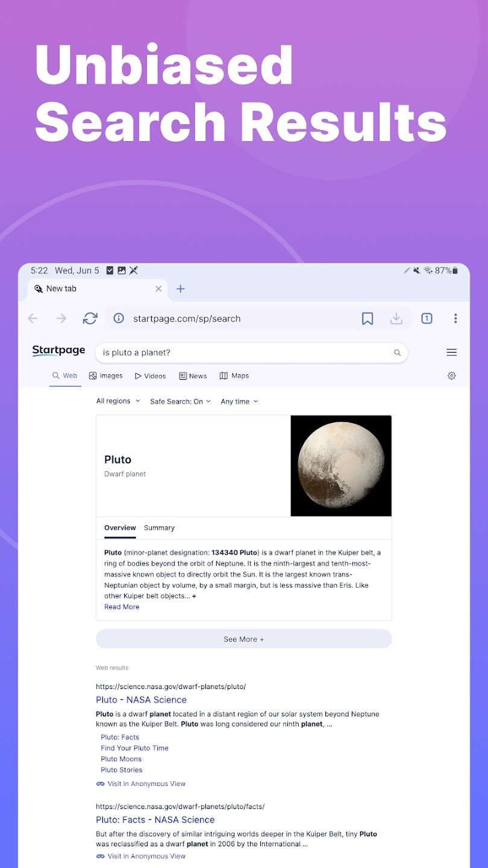The height and width of the screenshot is (868, 488).
Task: Open the Find Your Pluto Time sublink
Action: tap(134, 748)
